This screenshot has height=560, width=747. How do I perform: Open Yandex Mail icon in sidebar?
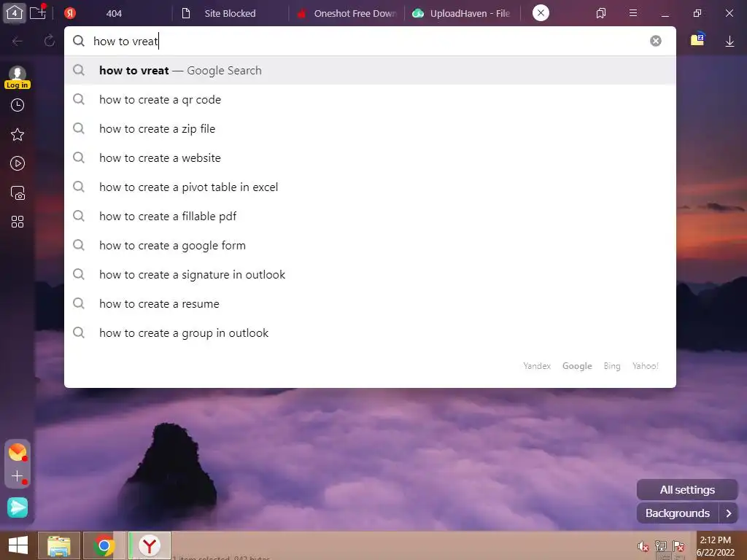point(18,452)
